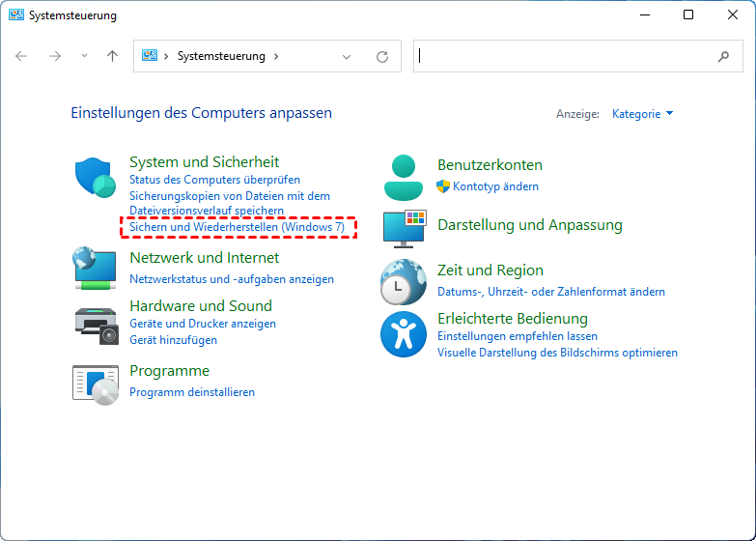Screen dimensions: 756x541
Task: Click the search magnifier icon
Action: [x=724, y=56]
